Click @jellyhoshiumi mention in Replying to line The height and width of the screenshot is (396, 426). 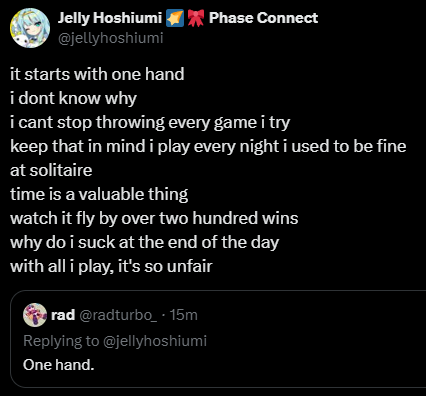tap(155, 341)
